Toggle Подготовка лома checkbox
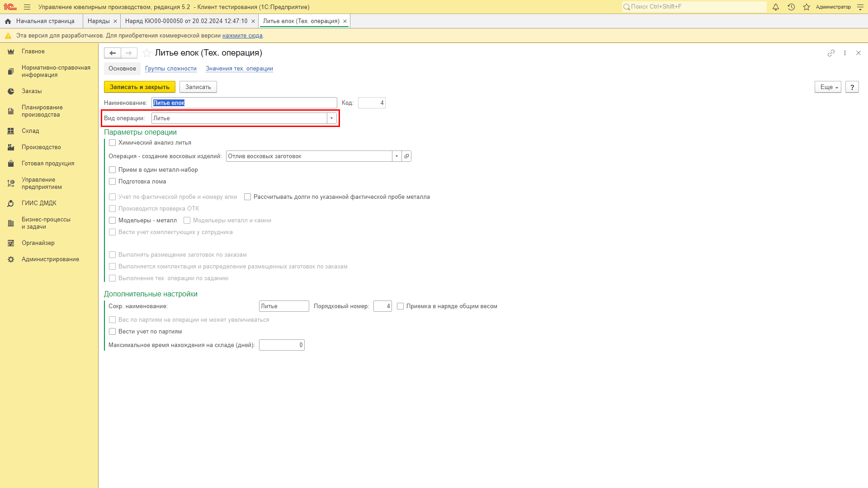 point(112,182)
